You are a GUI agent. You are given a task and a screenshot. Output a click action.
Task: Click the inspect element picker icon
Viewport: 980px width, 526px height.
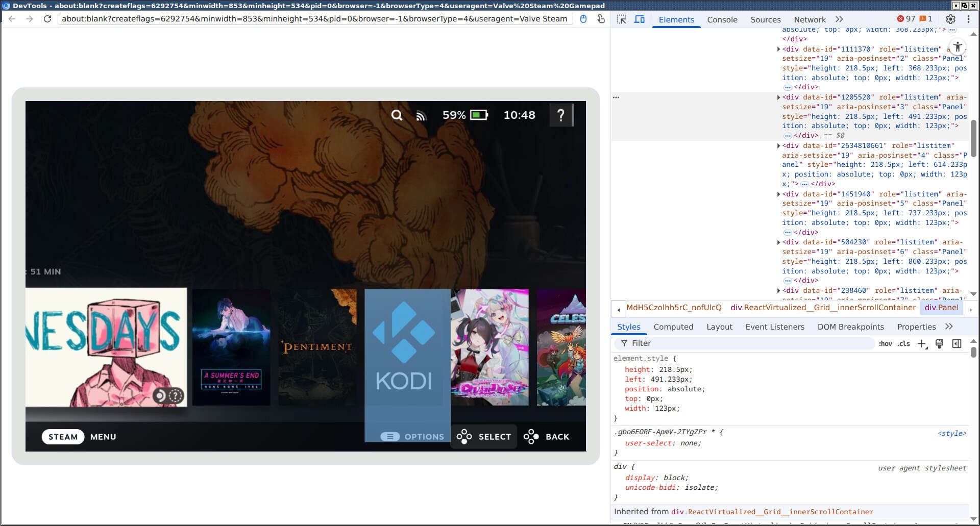point(621,19)
